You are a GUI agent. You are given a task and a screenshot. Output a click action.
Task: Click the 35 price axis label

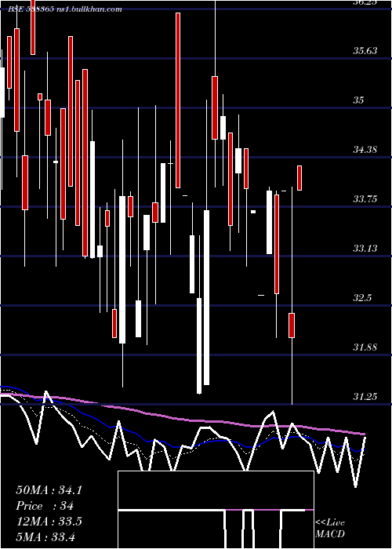point(358,100)
